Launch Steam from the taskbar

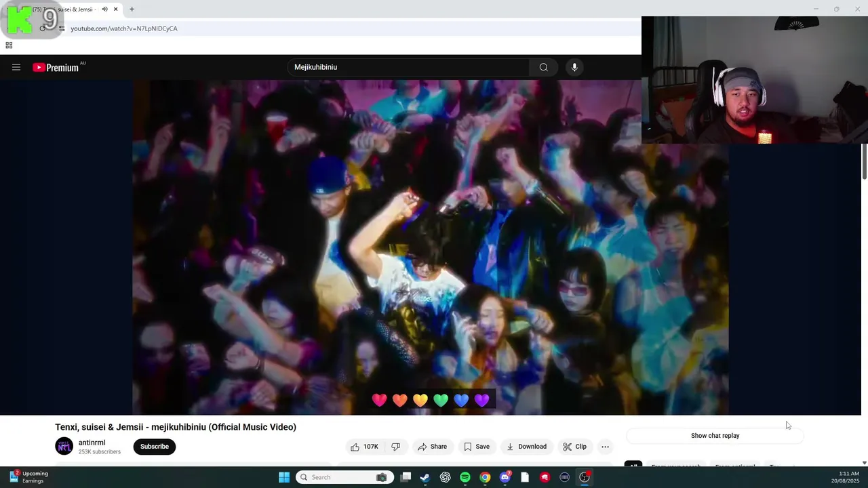(x=425, y=477)
